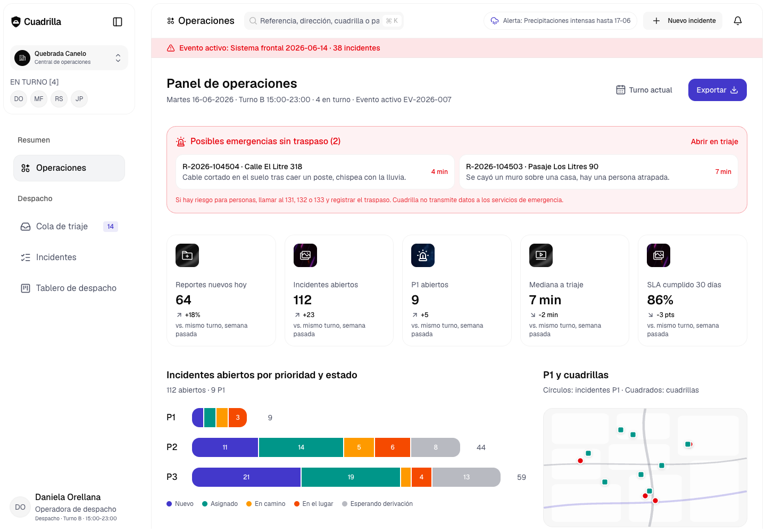Click the MF avatar in En Turno
766x532 pixels.
39,99
